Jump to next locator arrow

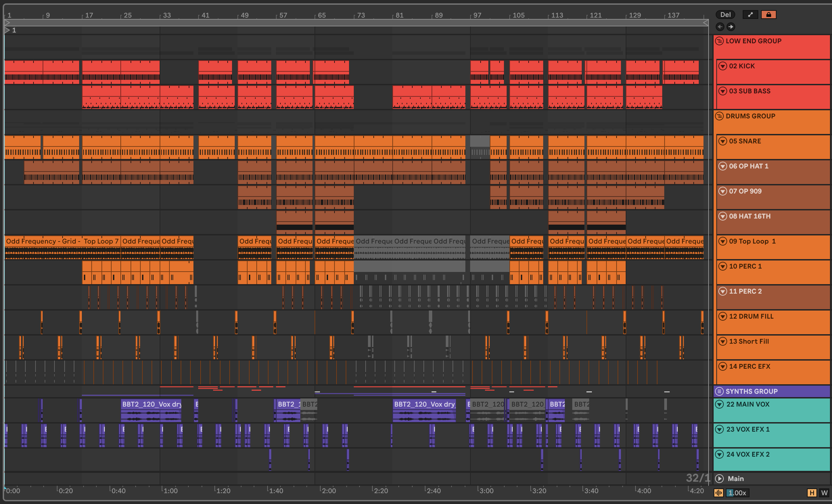pyautogui.click(x=731, y=27)
